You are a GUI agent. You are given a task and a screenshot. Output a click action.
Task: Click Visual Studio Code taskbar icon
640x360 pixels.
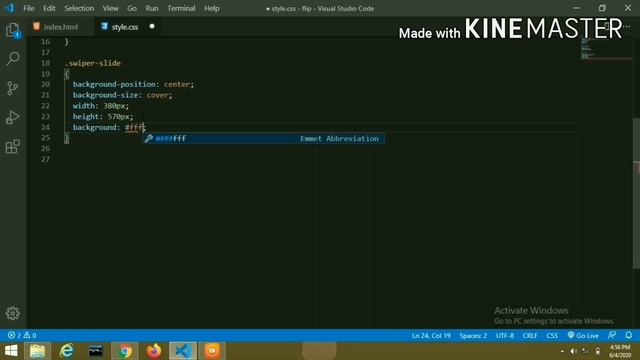[183, 351]
